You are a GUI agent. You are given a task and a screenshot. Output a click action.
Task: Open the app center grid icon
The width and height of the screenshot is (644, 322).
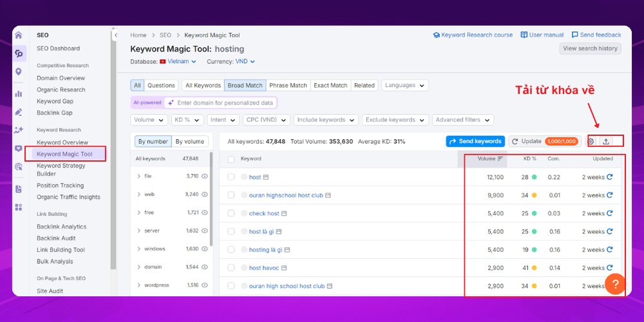[19, 207]
